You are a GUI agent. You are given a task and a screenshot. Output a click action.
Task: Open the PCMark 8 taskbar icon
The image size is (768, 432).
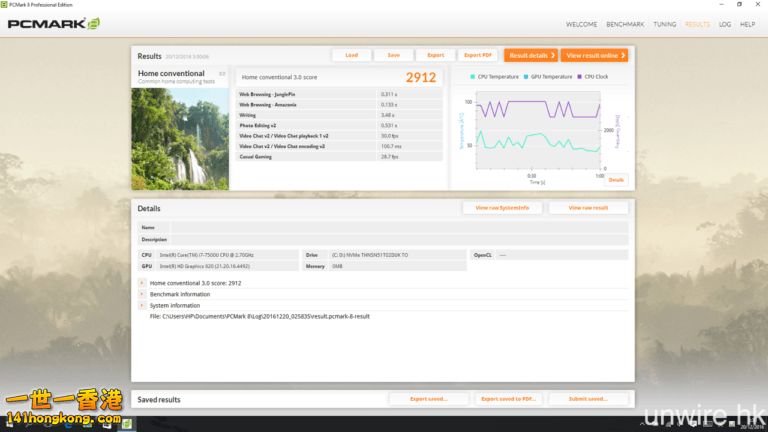pyautogui.click(x=127, y=424)
